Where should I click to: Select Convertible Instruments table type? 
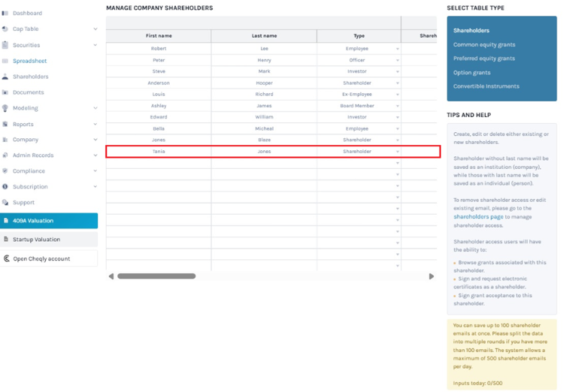click(x=486, y=86)
